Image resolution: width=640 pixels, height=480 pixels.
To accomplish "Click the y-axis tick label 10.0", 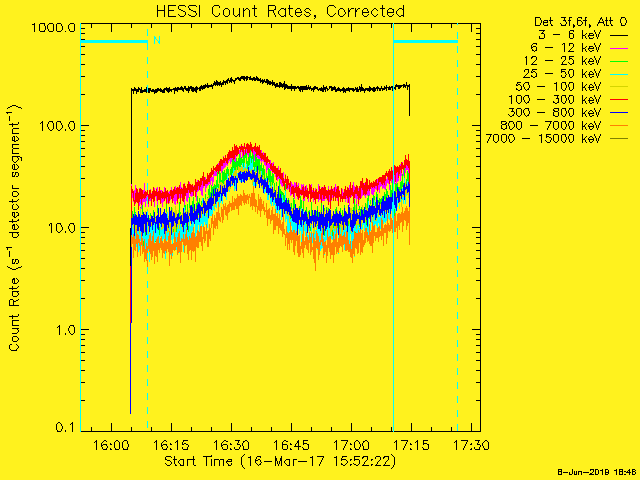I will pyautogui.click(x=61, y=228).
